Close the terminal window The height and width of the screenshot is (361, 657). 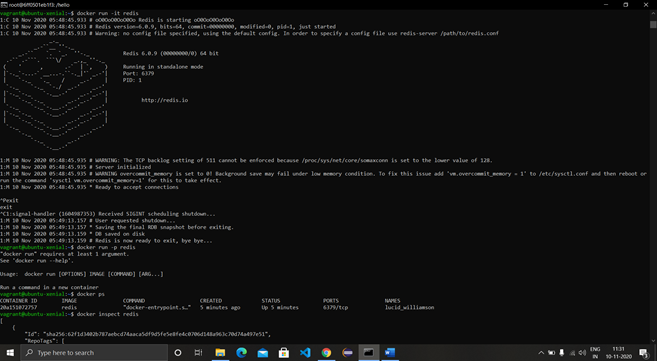point(646,5)
